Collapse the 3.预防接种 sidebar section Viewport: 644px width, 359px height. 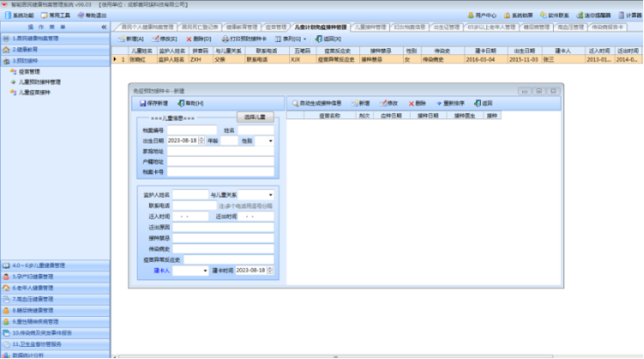[x=55, y=60]
